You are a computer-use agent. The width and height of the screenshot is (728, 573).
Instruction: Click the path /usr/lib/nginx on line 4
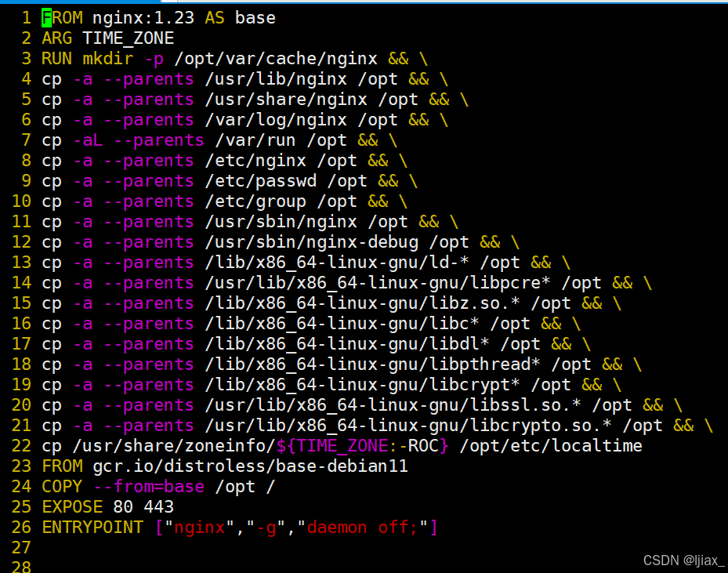click(276, 79)
